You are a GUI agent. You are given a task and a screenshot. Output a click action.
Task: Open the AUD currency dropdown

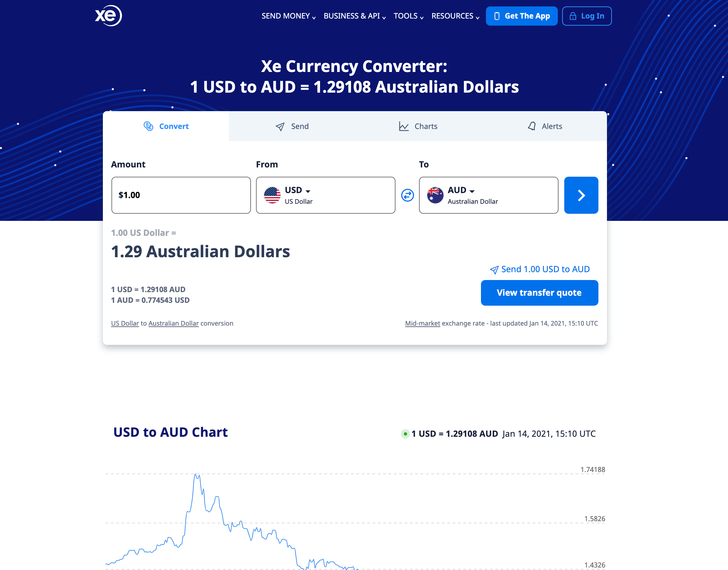click(x=488, y=195)
